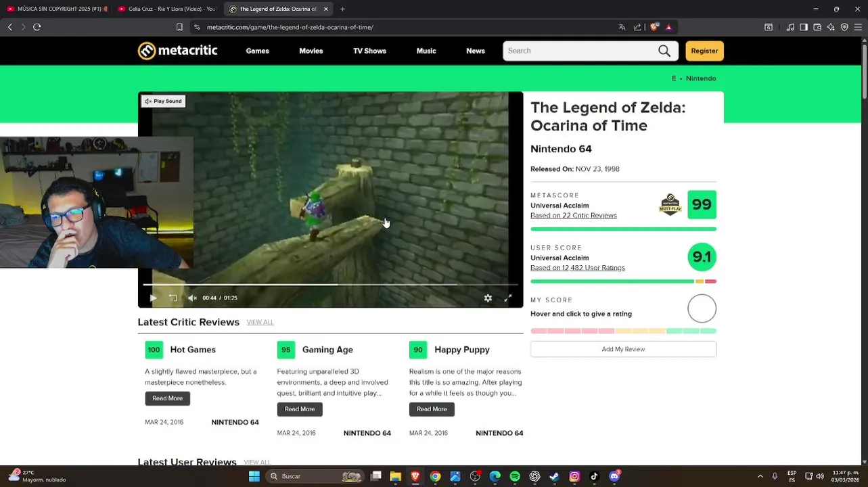This screenshot has height=487, width=868.
Task: Toggle video mute speaker icon
Action: [192, 298]
